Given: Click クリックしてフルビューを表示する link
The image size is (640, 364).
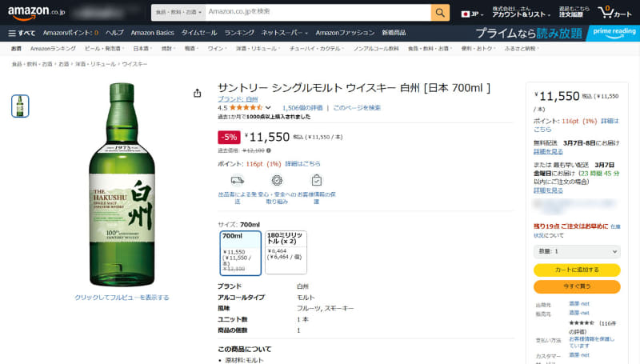Looking at the screenshot, I should point(122,298).
